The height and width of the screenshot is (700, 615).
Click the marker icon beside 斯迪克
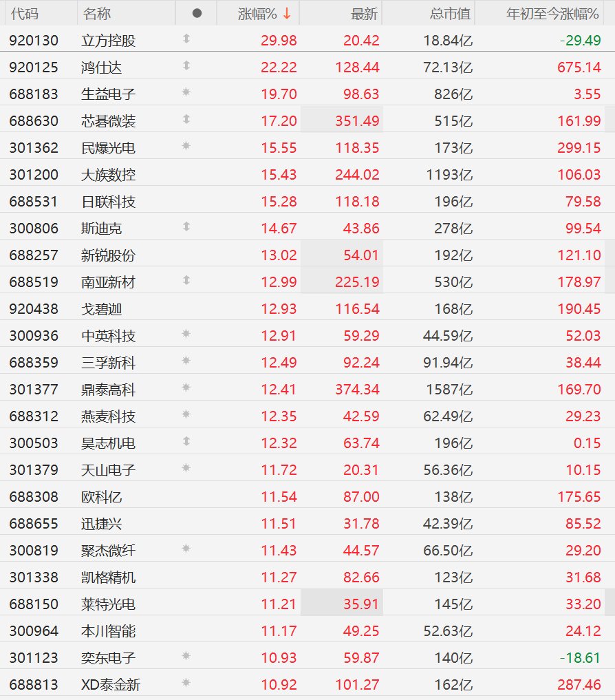[186, 226]
